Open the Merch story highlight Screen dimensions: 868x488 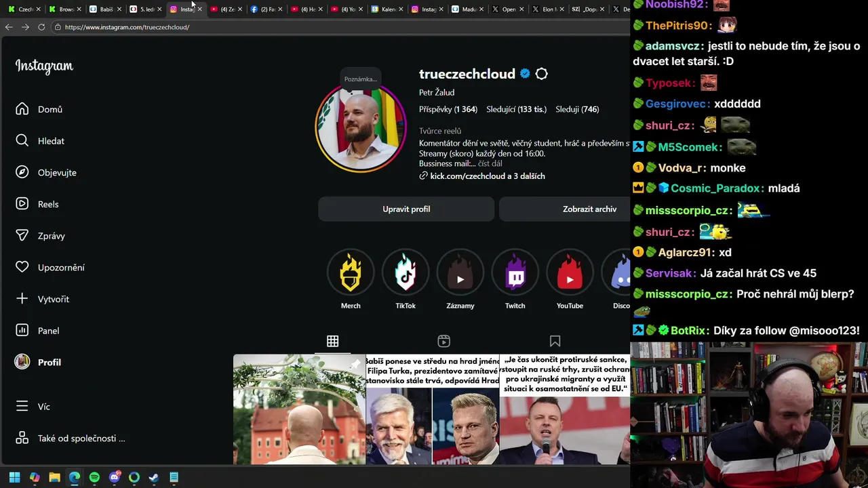351,272
